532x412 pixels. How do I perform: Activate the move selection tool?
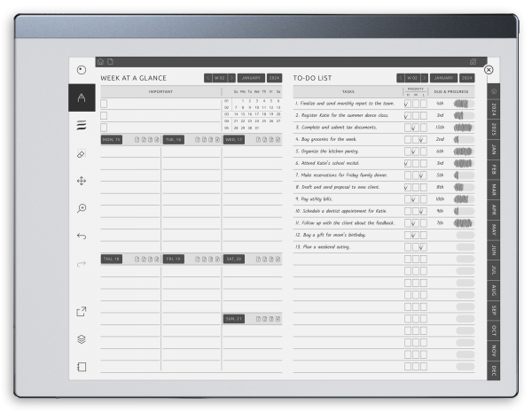(82, 181)
